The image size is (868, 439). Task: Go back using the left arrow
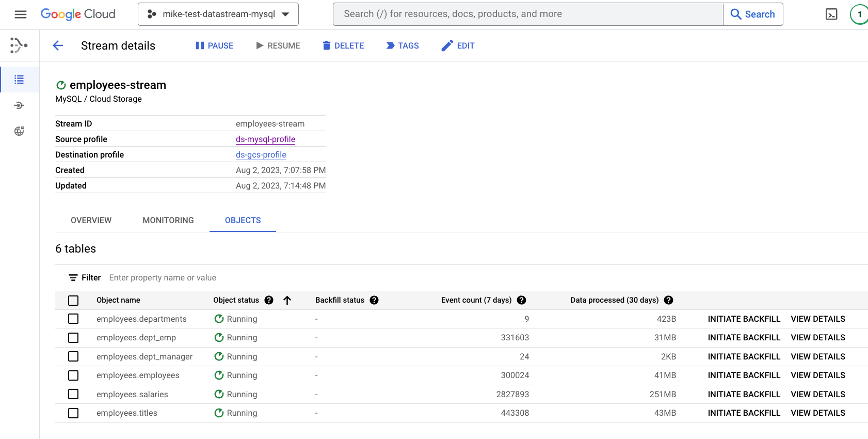click(58, 45)
